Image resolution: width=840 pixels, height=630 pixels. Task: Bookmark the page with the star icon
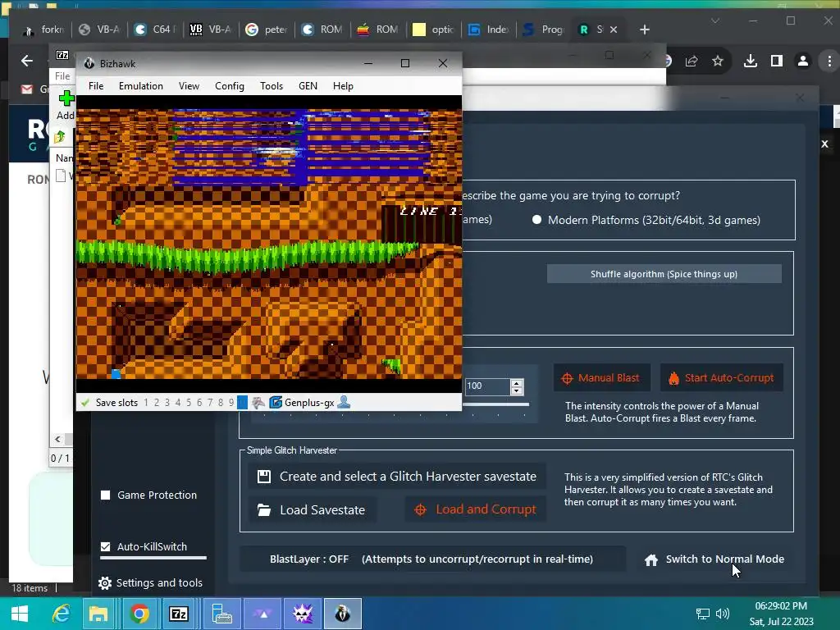click(718, 61)
